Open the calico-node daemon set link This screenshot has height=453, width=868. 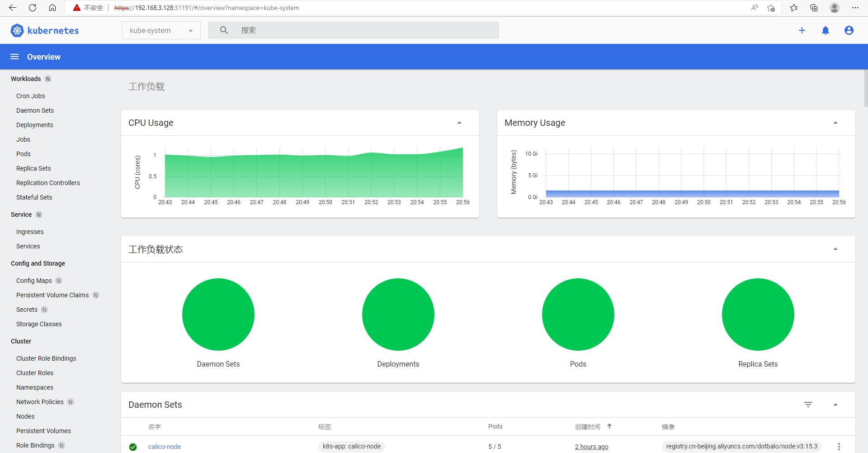(x=165, y=447)
